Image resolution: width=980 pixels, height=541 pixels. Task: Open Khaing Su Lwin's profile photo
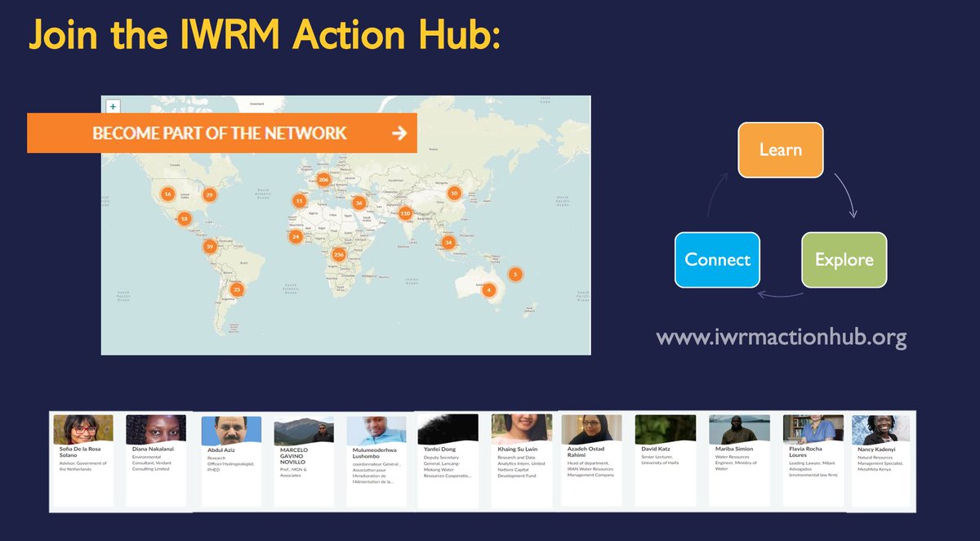(x=522, y=429)
